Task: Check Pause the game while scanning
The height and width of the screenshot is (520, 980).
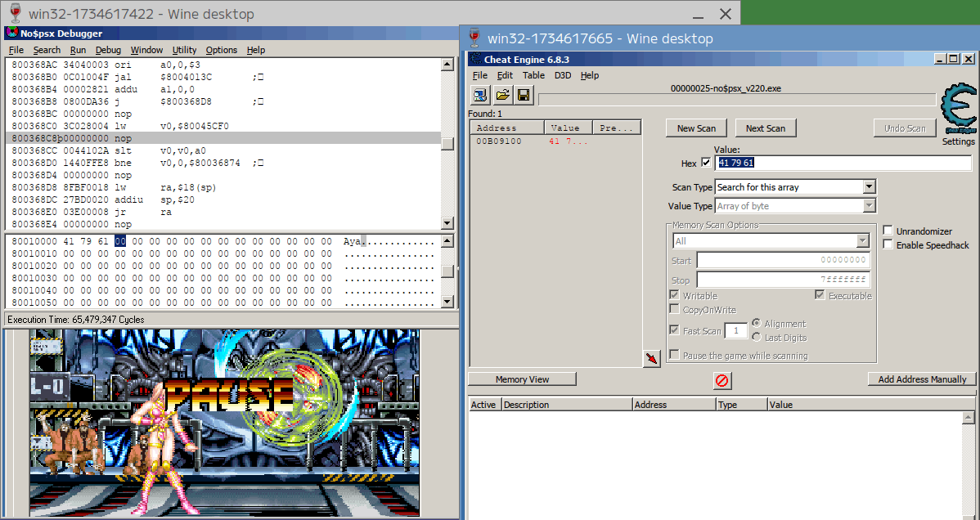Action: [674, 355]
